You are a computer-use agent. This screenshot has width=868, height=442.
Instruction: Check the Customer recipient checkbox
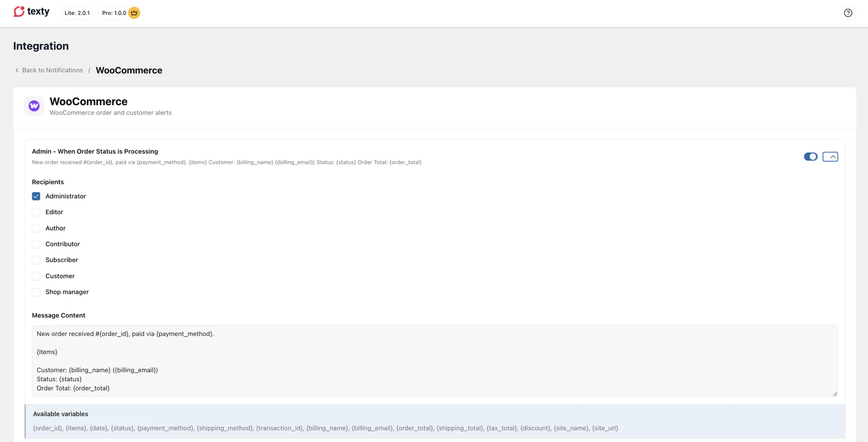36,276
